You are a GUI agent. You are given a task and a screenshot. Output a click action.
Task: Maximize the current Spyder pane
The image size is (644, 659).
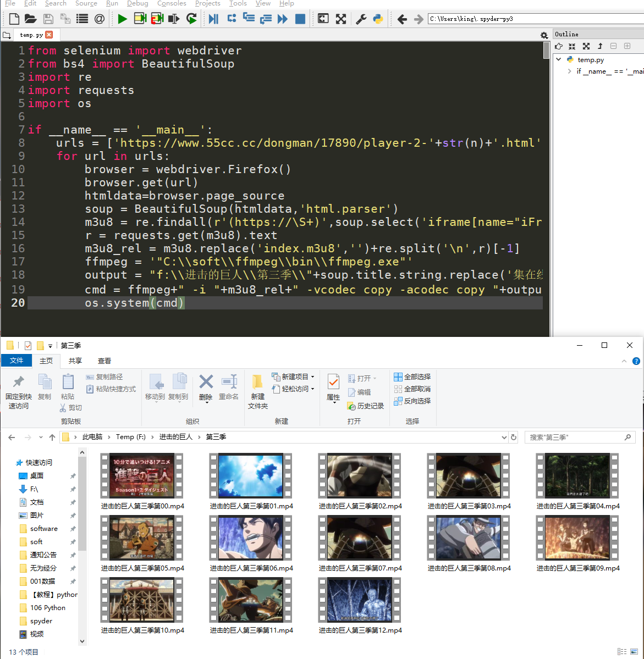click(x=323, y=19)
